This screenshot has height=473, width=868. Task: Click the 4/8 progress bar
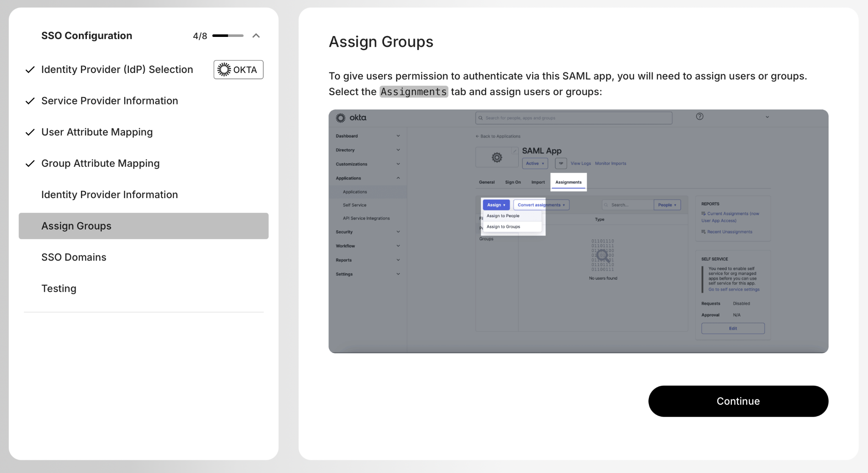pyautogui.click(x=228, y=36)
